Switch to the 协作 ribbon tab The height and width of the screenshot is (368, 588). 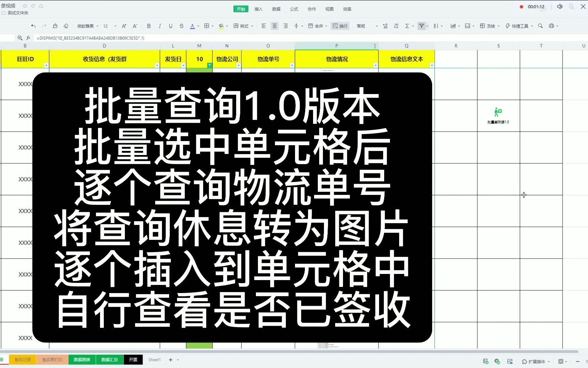point(312,9)
